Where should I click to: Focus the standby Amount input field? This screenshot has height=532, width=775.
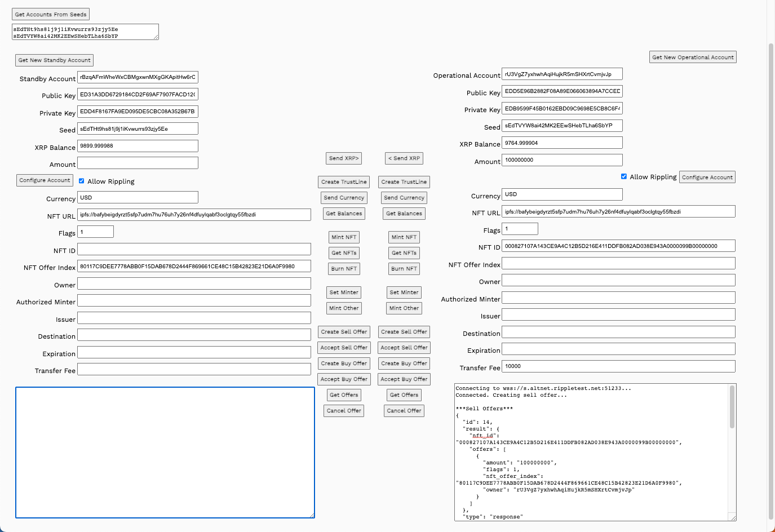[138, 163]
